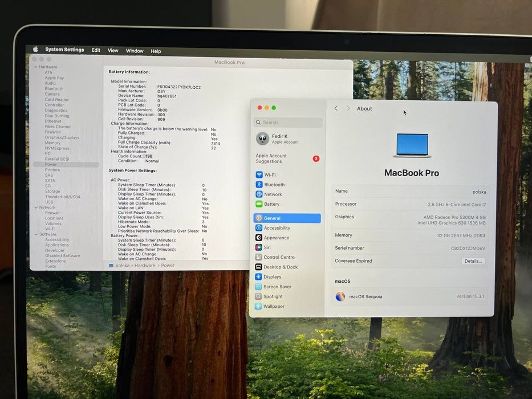Click Full Charge Capacity value 7314
This screenshot has height=399, width=532.
(216, 144)
